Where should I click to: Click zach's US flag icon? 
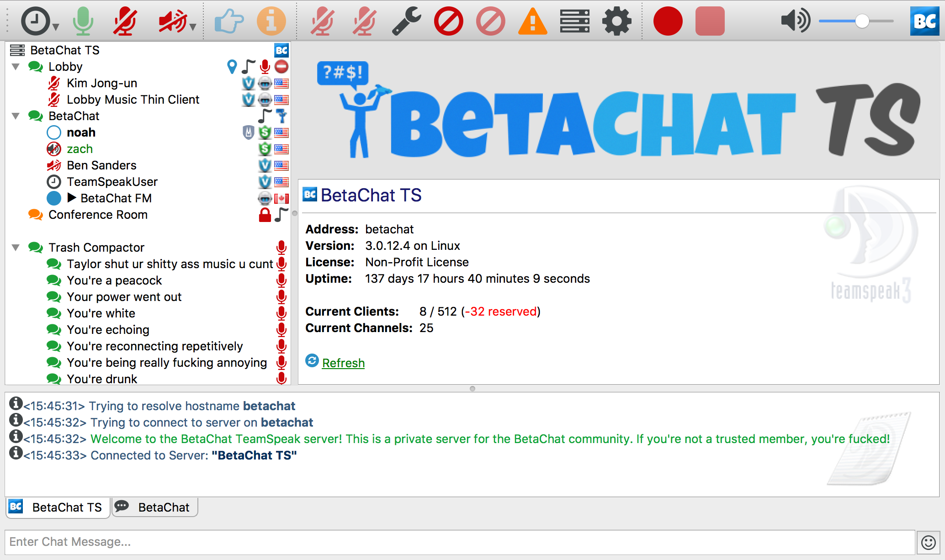point(281,149)
